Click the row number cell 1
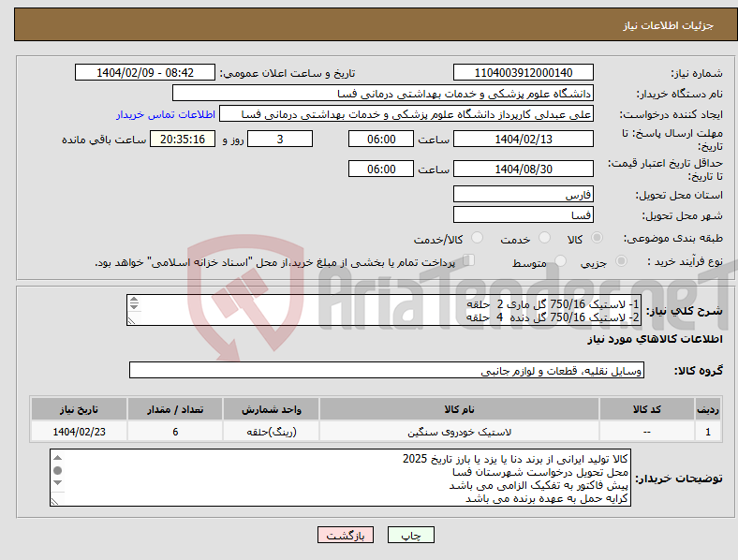The width and height of the screenshot is (738, 560). pos(708,432)
